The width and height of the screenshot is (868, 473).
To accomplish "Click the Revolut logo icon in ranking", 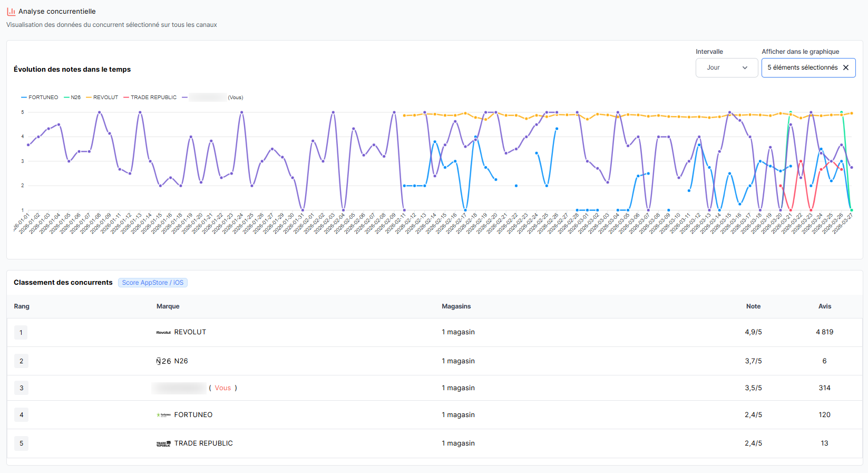I will coord(163,332).
